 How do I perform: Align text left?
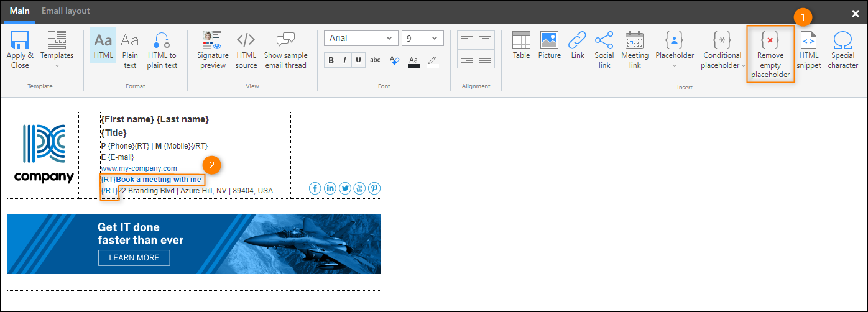[x=467, y=40]
